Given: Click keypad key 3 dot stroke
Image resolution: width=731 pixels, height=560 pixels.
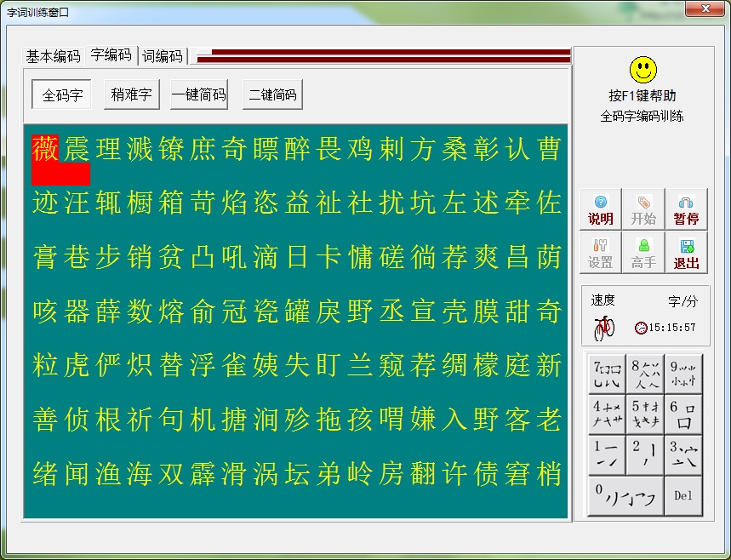Looking at the screenshot, I should [683, 454].
